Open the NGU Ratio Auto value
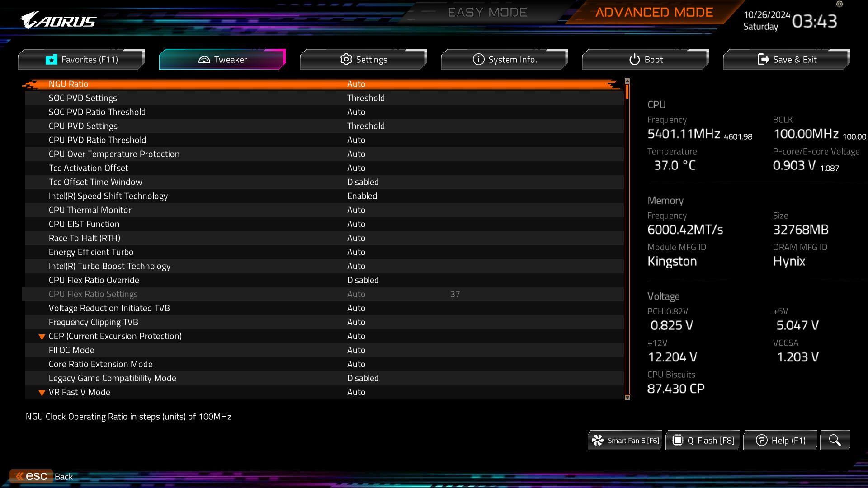 click(x=356, y=84)
